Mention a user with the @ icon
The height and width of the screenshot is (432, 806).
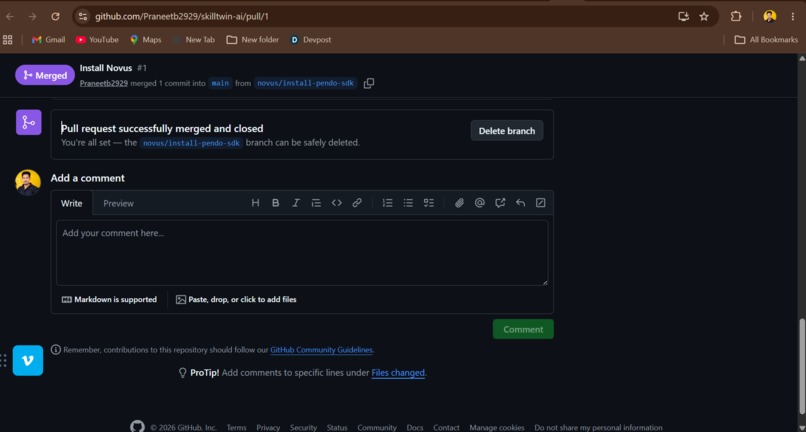pos(480,203)
